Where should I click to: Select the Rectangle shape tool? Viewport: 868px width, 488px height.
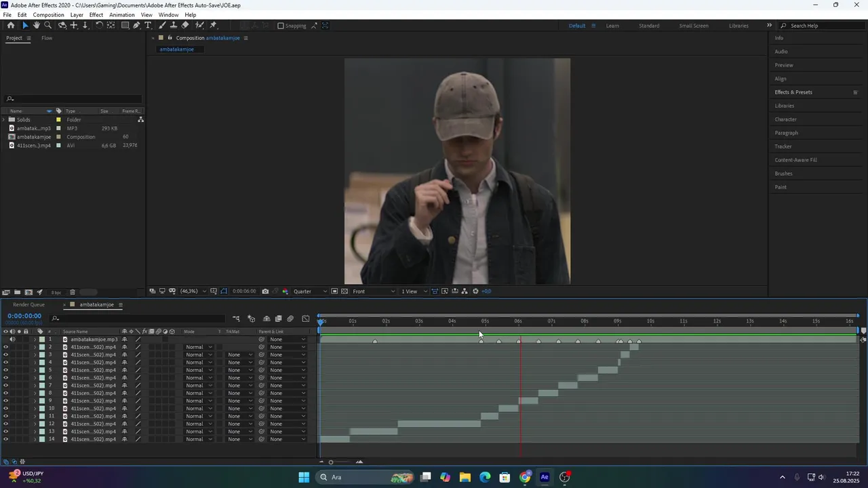point(125,26)
